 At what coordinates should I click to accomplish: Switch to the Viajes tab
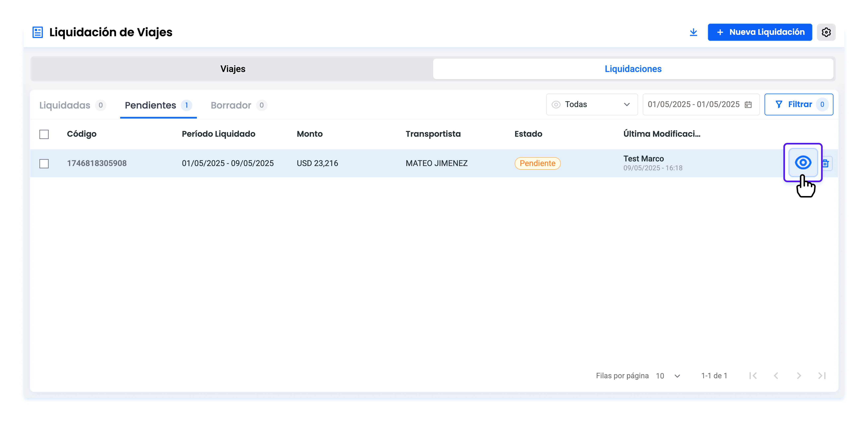[232, 69]
